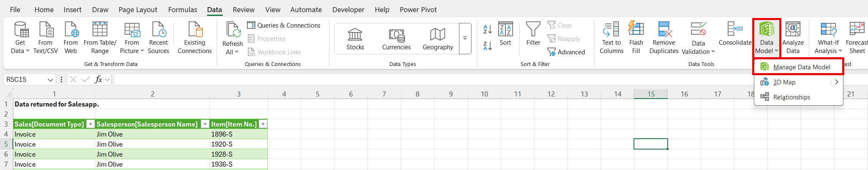Screen dimensions: 868x170
Task: Open Recent Sources
Action: (158, 38)
